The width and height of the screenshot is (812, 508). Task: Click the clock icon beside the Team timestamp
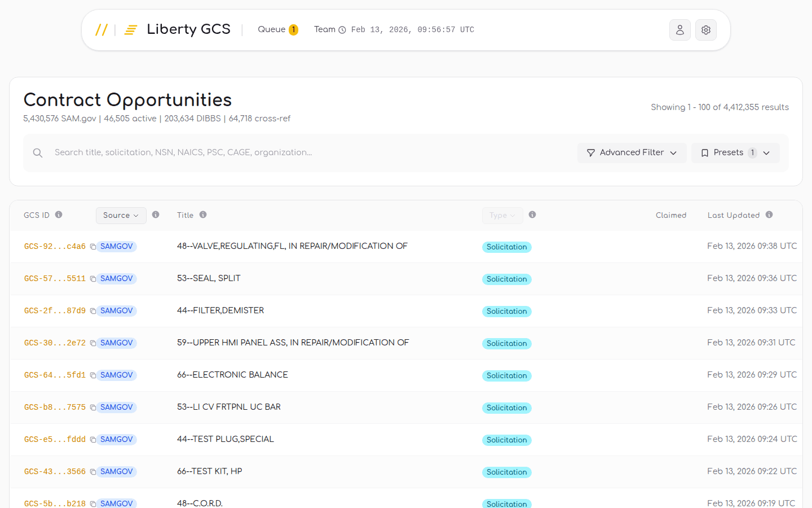tap(342, 29)
